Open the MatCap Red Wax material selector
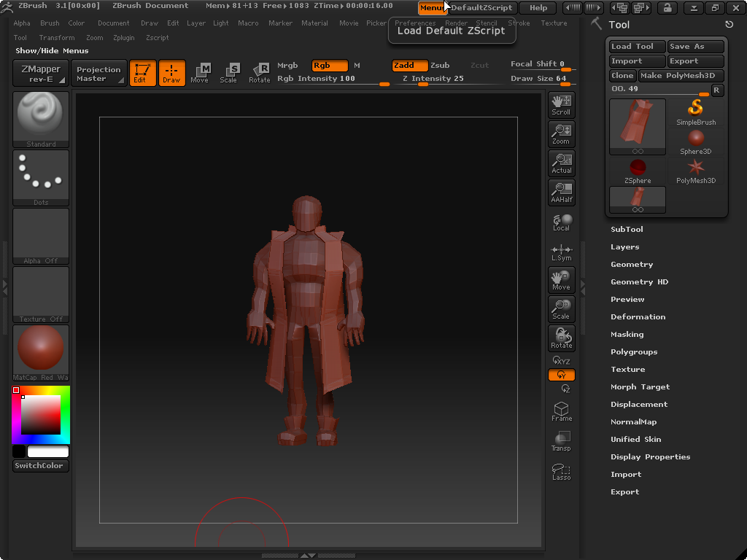This screenshot has width=747, height=560. click(41, 353)
